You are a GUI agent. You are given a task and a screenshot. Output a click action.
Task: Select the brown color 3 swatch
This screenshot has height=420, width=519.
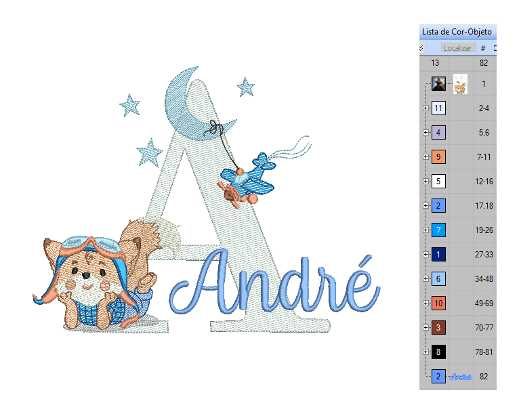(x=438, y=328)
